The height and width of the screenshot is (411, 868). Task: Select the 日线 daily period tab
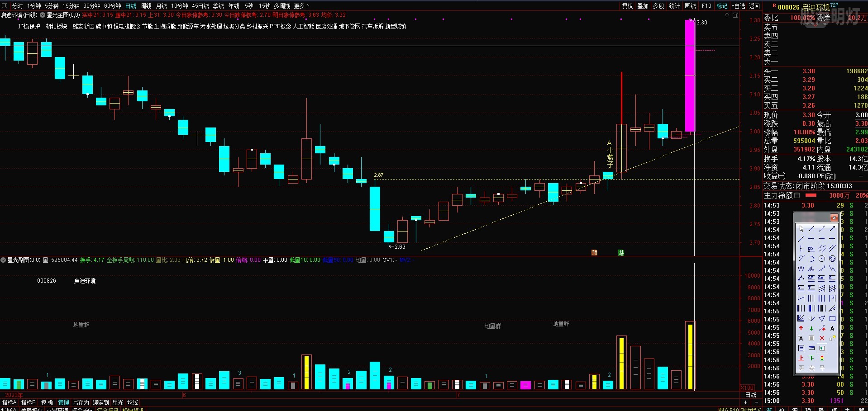130,6
